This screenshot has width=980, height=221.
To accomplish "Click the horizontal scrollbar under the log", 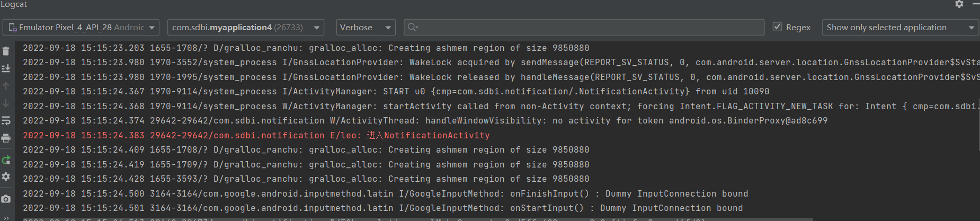I will [413, 218].
